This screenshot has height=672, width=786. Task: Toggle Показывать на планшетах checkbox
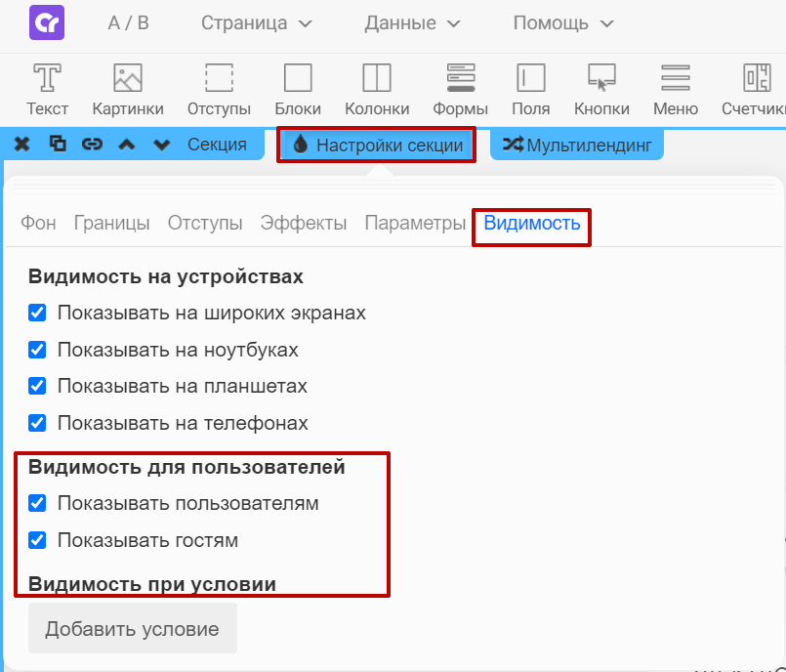pos(37,386)
